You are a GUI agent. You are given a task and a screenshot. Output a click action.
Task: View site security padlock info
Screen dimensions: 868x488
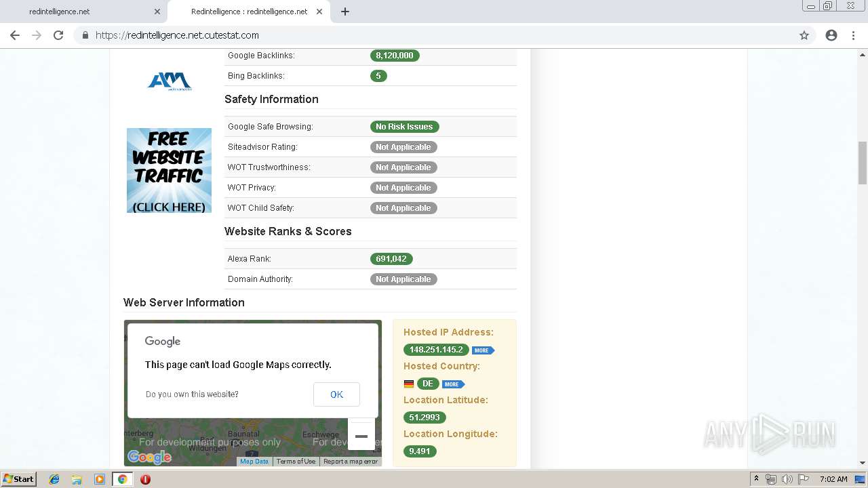click(x=85, y=35)
